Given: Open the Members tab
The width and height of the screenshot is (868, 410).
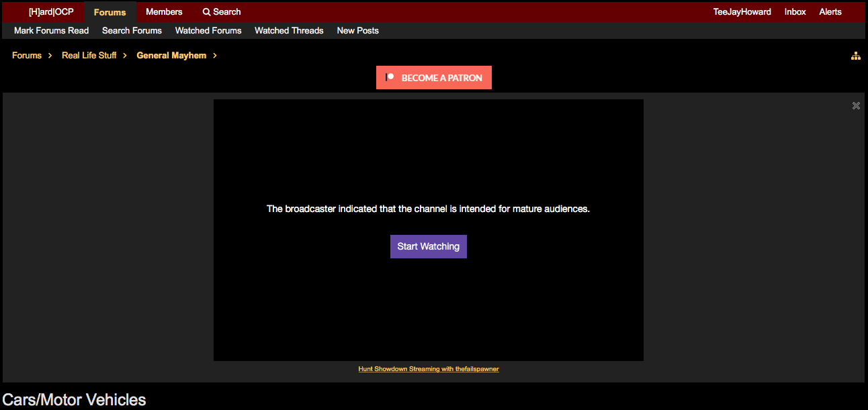Looking at the screenshot, I should pos(164,12).
